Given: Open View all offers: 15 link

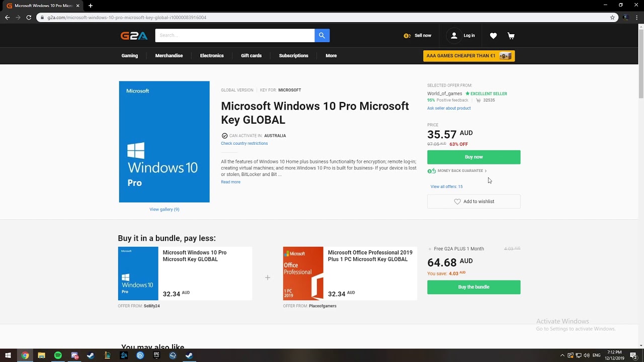Looking at the screenshot, I should [447, 187].
